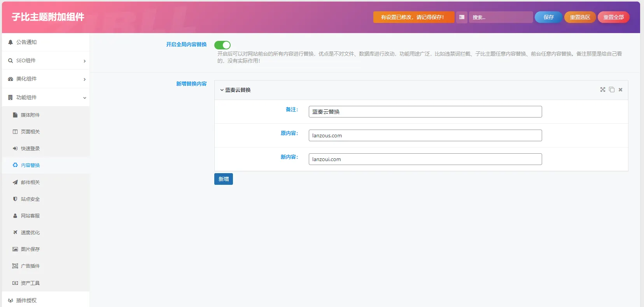Image resolution: width=644 pixels, height=307 pixels.
Task: Duplicate the 蓝奏云替换 replacement item
Action: pos(612,89)
